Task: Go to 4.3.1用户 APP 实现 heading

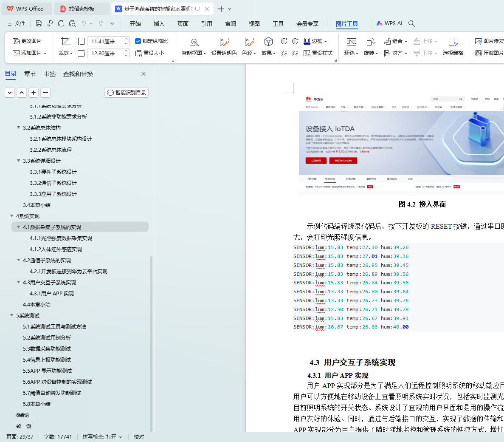Action: pos(52,293)
